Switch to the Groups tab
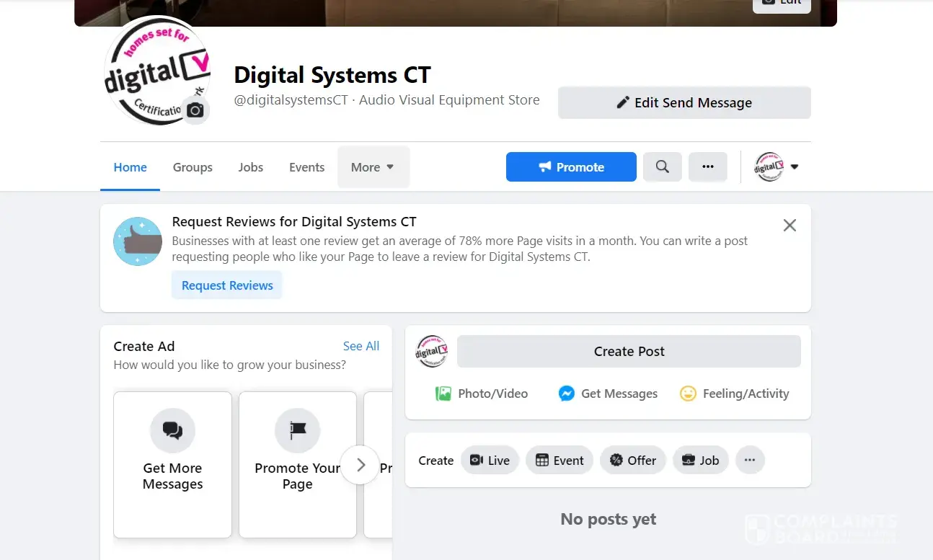 193,167
